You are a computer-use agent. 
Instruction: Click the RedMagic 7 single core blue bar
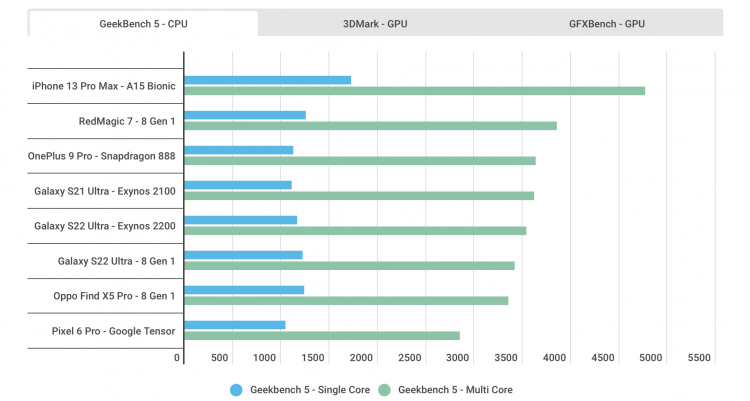click(245, 115)
